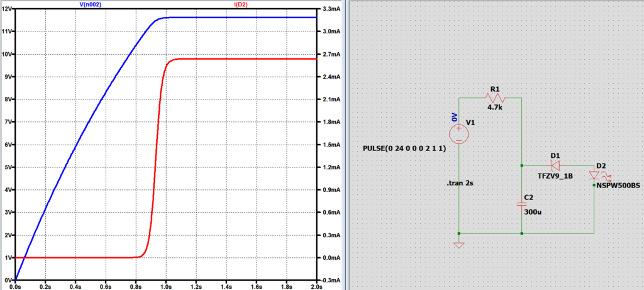Click the 3.3mA right axis label
The width and height of the screenshot is (644, 290).
pyautogui.click(x=332, y=9)
